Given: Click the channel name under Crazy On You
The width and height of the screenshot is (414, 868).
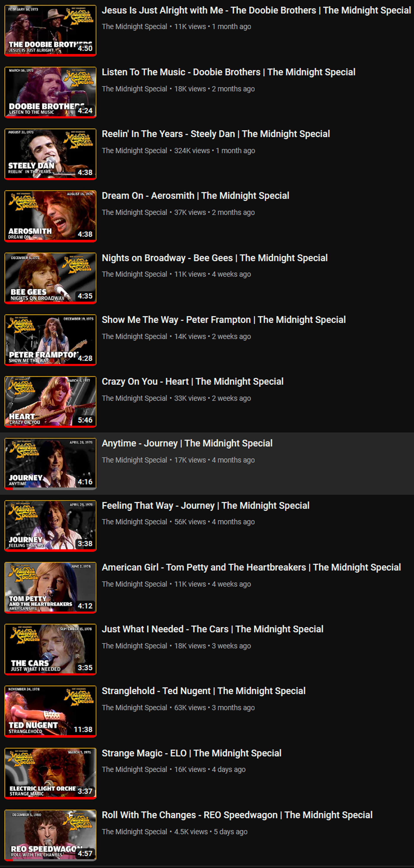Looking at the screenshot, I should tap(134, 398).
